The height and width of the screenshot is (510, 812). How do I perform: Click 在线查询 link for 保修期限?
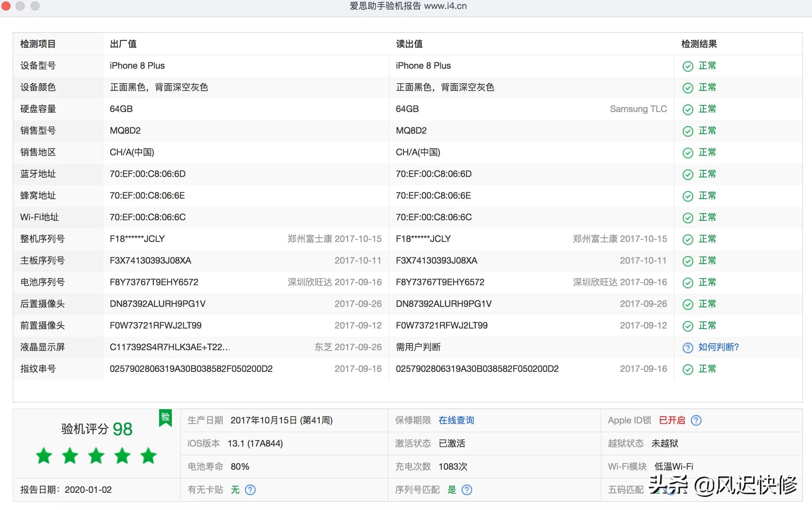pyautogui.click(x=457, y=420)
